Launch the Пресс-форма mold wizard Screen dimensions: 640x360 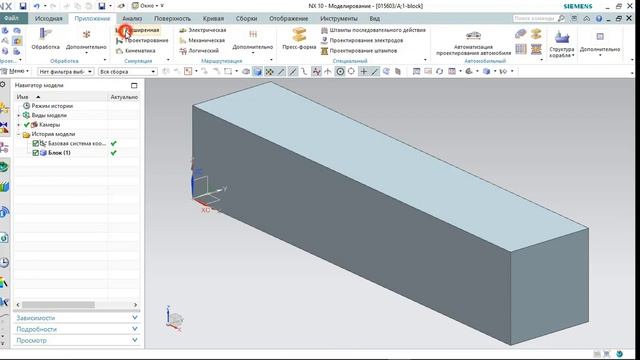[299, 39]
